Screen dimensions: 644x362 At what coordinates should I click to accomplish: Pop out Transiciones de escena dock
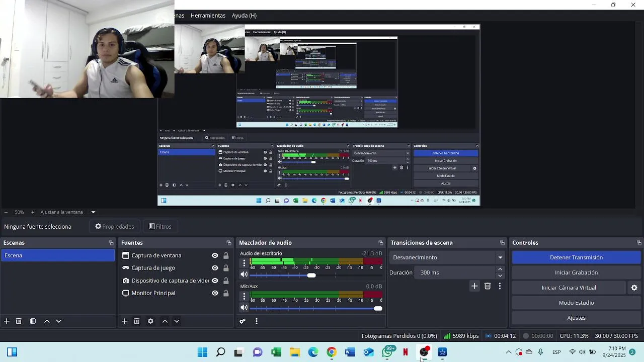[502, 243]
